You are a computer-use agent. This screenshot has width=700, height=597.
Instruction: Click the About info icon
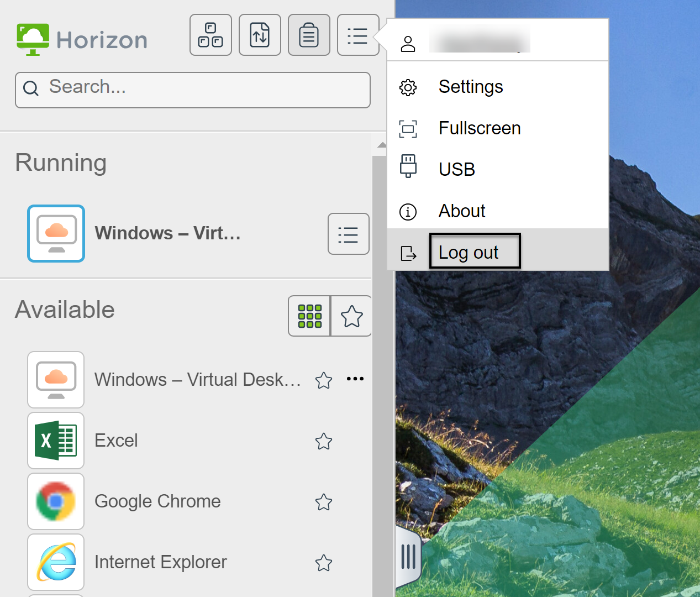pos(408,212)
